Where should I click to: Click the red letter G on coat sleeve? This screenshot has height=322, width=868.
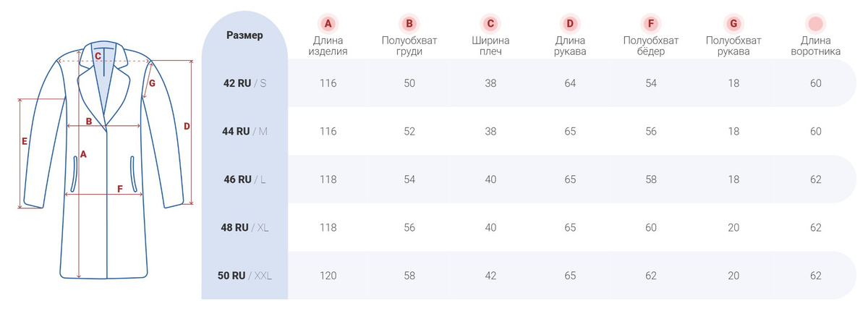coord(151,83)
